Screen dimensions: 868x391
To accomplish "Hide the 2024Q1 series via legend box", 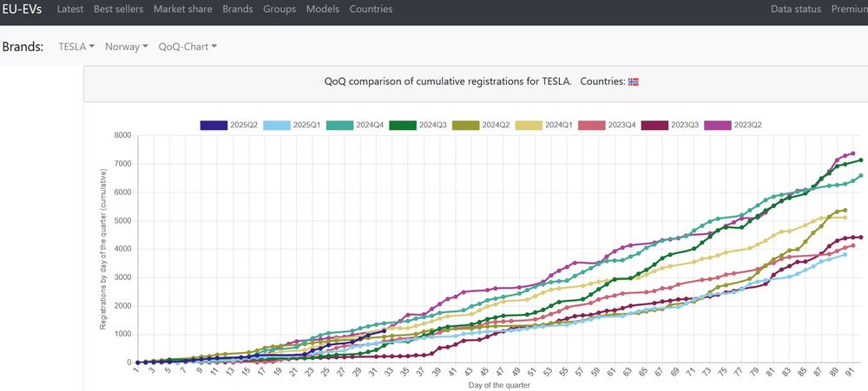I will click(x=529, y=125).
